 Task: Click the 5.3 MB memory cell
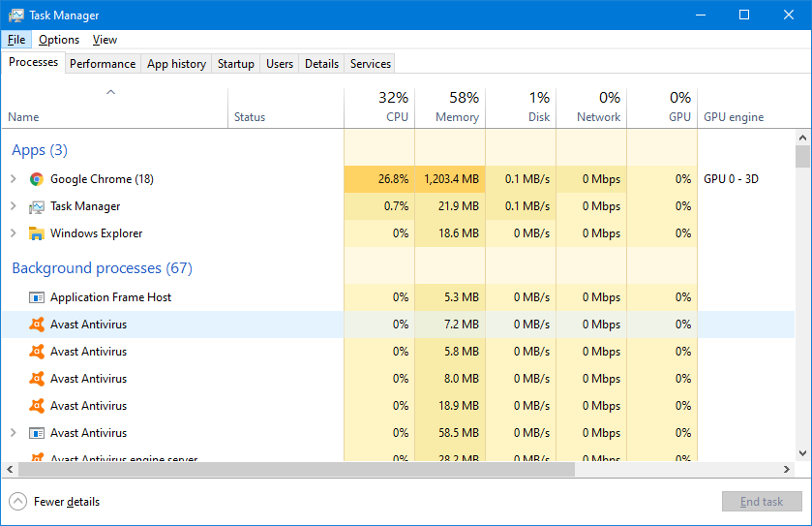450,297
